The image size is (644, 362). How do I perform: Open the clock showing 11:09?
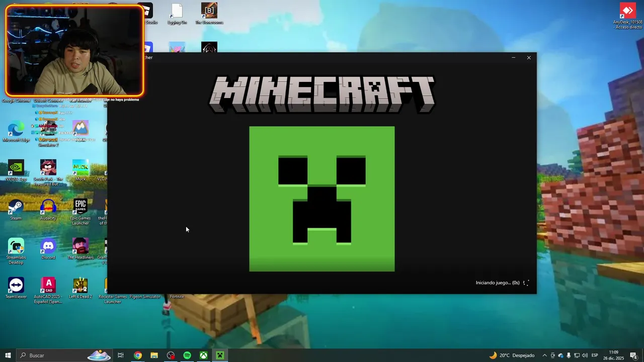pos(613,355)
